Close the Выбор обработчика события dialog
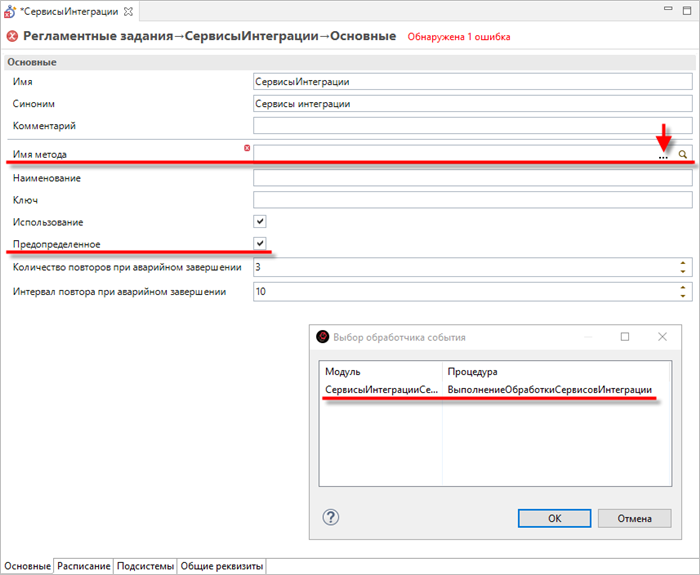This screenshot has width=700, height=575. click(x=661, y=337)
